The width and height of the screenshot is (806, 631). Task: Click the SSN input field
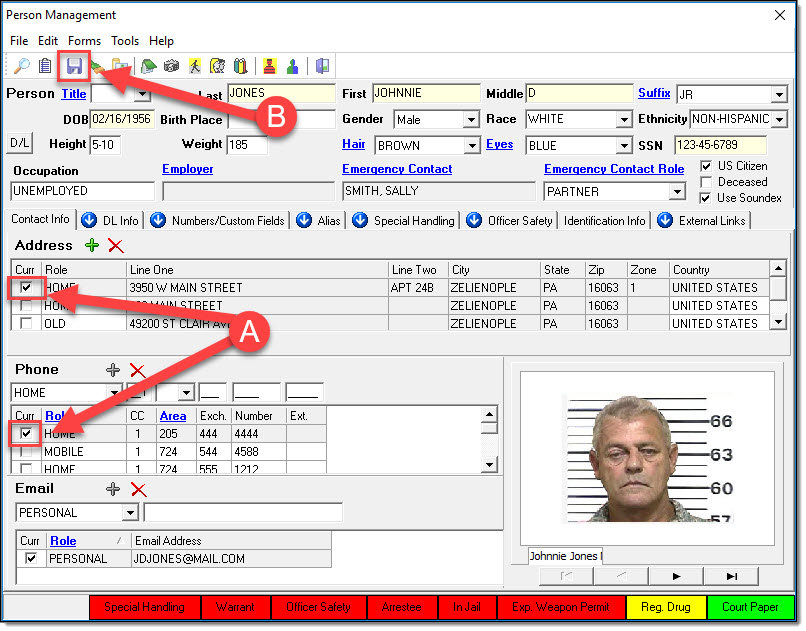[719, 145]
